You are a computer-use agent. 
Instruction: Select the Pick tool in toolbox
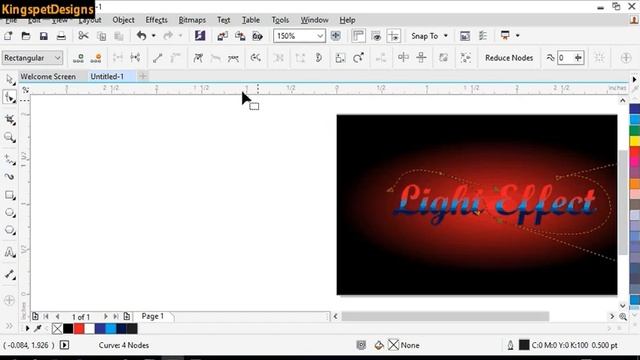[x=10, y=79]
